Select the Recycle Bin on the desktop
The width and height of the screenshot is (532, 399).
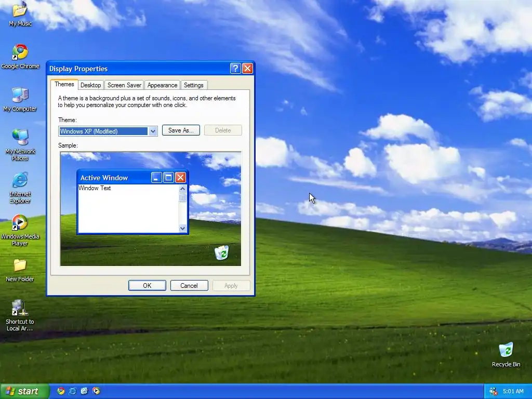[x=506, y=354]
